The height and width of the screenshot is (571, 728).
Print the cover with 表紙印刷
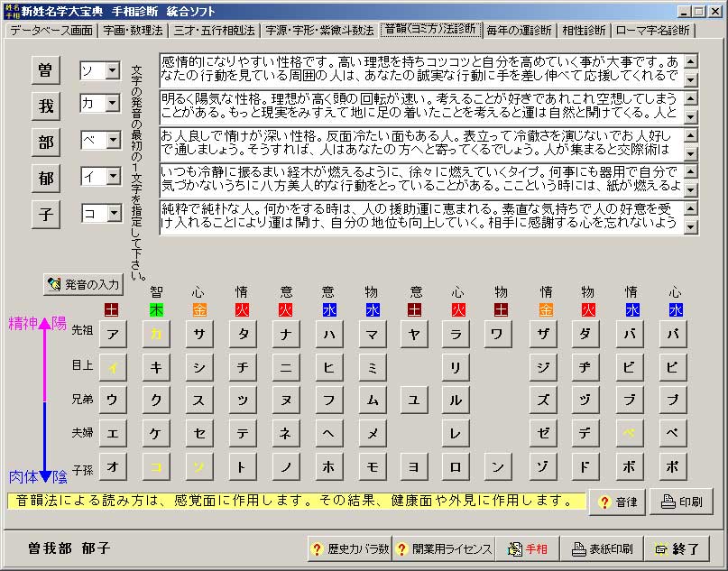click(x=602, y=548)
